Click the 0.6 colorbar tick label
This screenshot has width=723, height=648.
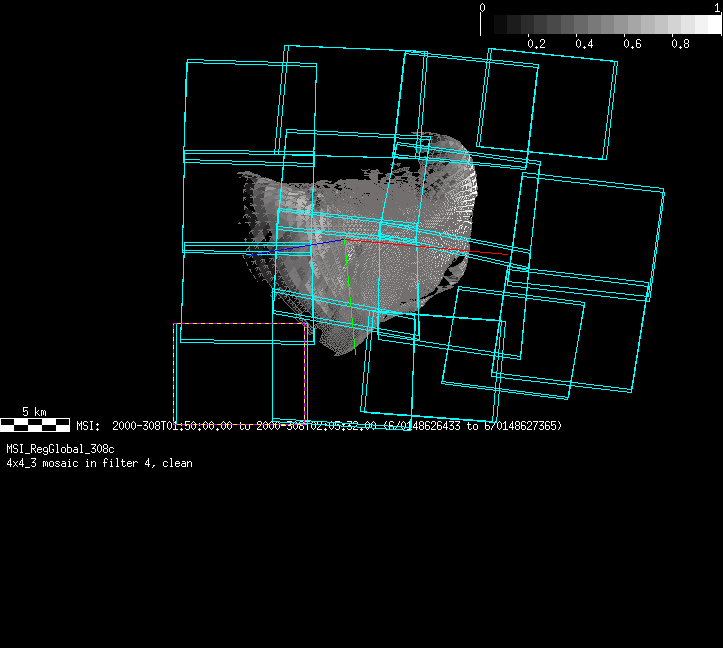click(x=632, y=44)
